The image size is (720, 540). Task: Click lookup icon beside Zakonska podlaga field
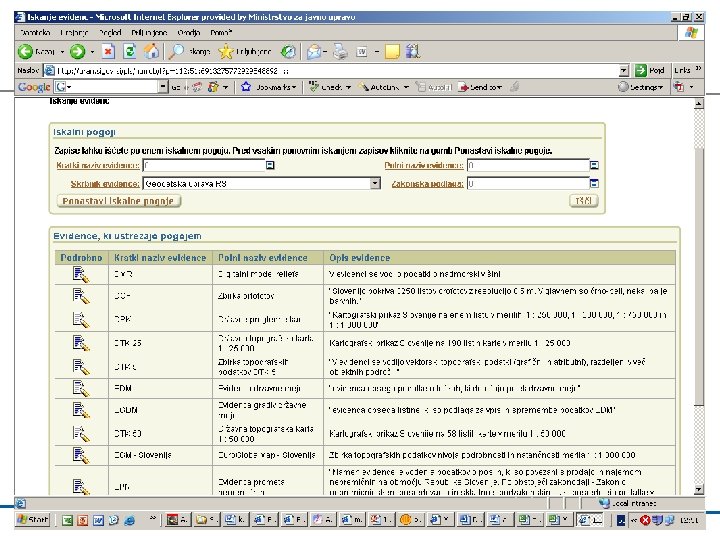coord(594,184)
